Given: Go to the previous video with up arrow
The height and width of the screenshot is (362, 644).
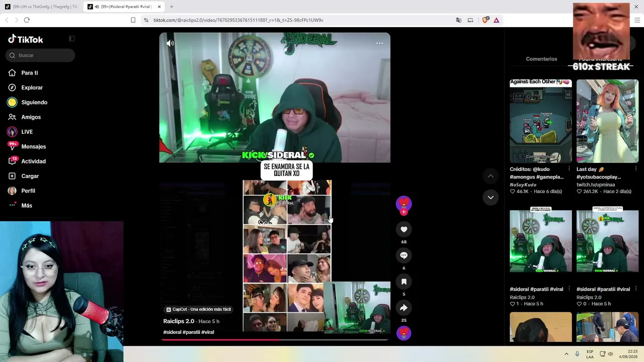Looking at the screenshot, I should click(491, 176).
